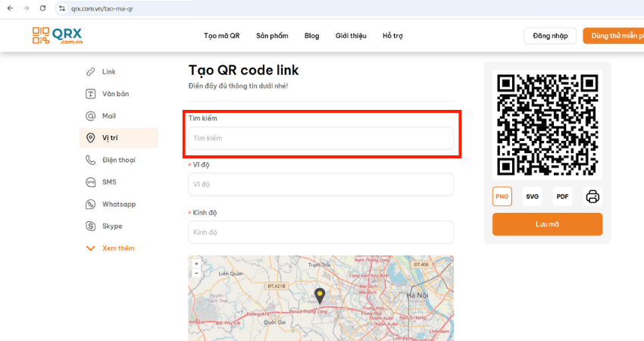Choose the Văn bản QR type label
Image resolution: width=644 pixels, height=341 pixels.
pyautogui.click(x=115, y=94)
